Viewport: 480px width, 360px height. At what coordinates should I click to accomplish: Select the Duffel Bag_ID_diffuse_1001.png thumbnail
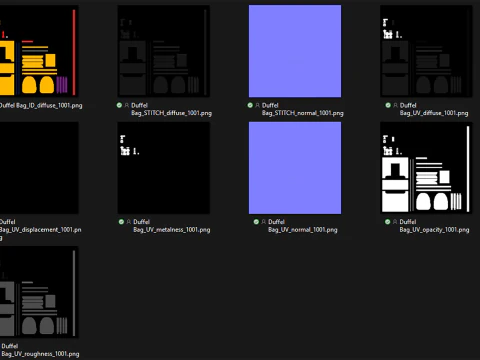39,51
